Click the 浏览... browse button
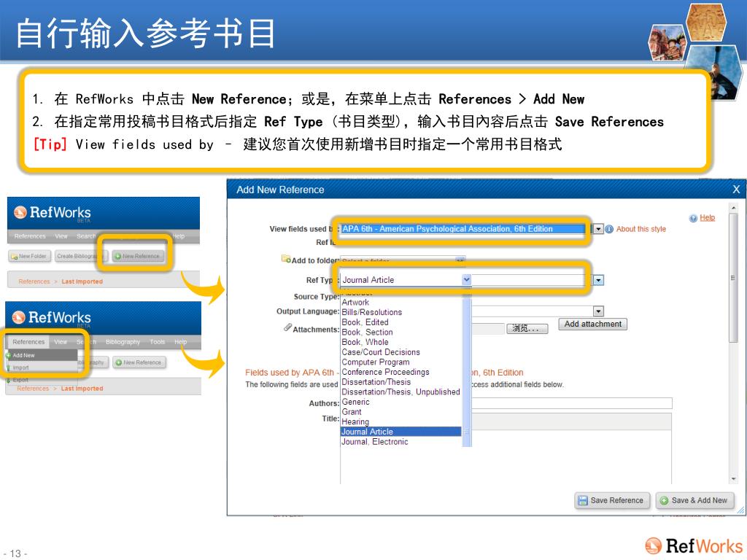This screenshot has height=560, width=747. pyautogui.click(x=527, y=328)
